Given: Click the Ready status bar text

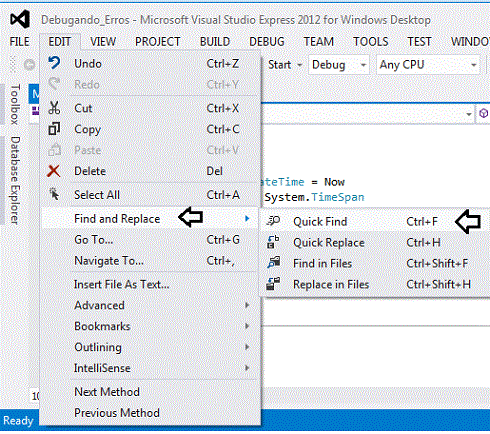Looking at the screenshot, I should [x=18, y=421].
